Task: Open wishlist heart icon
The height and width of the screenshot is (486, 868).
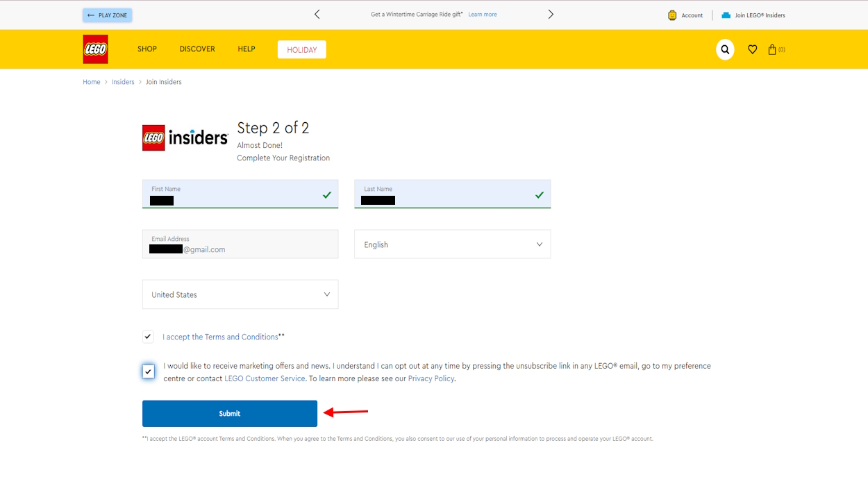Action: coord(752,49)
